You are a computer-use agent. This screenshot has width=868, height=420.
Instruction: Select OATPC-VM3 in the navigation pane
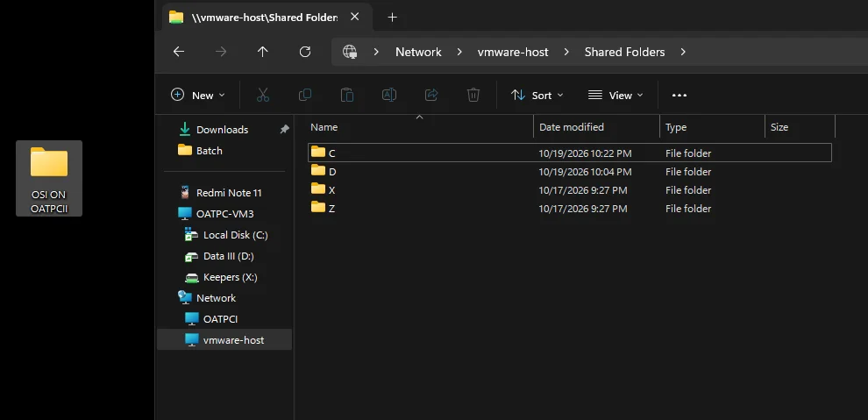(224, 214)
